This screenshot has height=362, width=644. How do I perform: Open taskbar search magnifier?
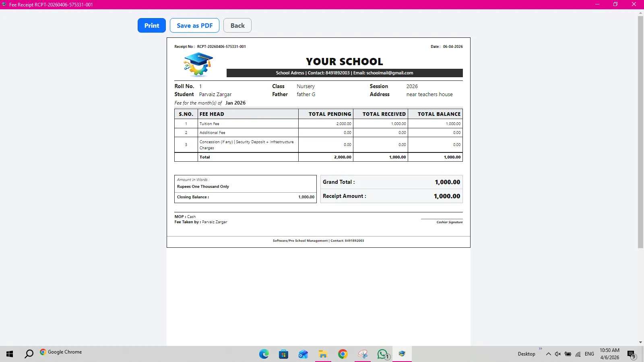(29, 354)
